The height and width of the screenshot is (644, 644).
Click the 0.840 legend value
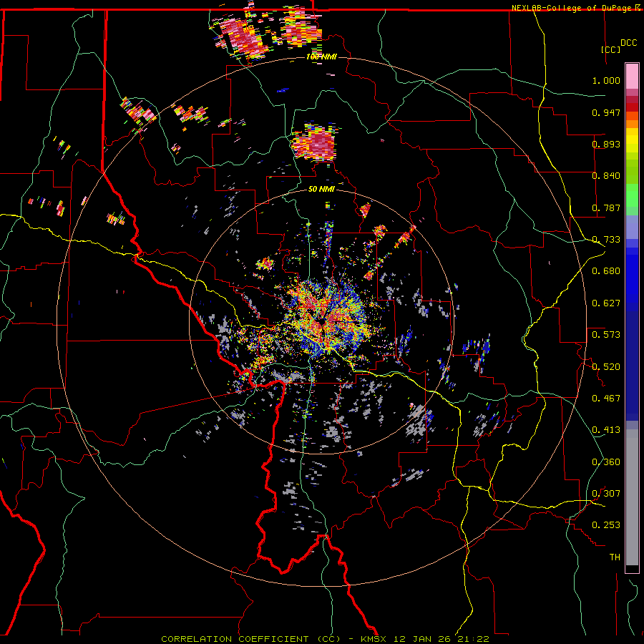point(606,176)
